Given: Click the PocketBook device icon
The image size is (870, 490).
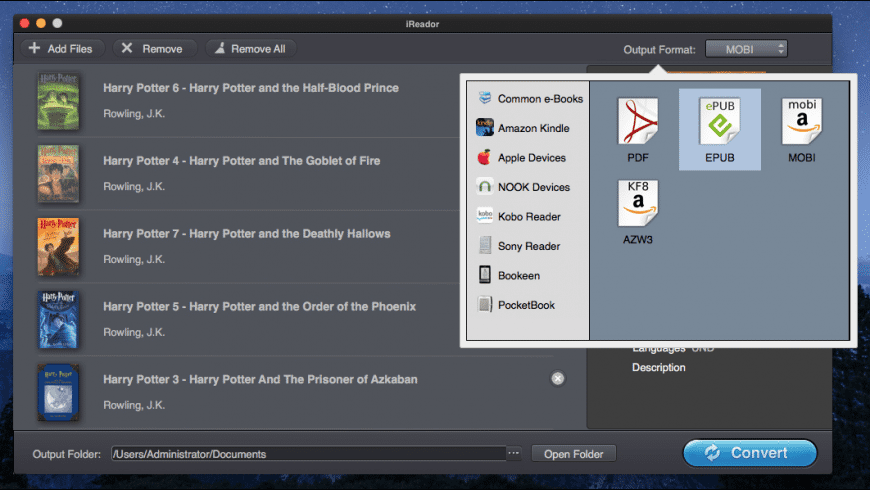Looking at the screenshot, I should (484, 304).
